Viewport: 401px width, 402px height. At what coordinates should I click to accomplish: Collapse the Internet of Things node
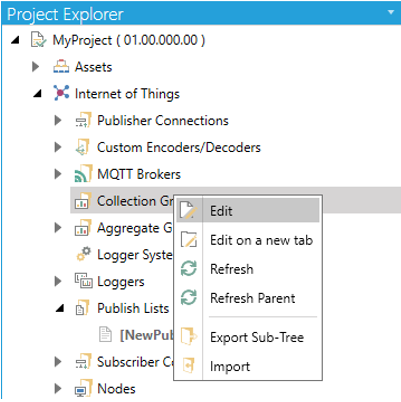click(x=37, y=93)
